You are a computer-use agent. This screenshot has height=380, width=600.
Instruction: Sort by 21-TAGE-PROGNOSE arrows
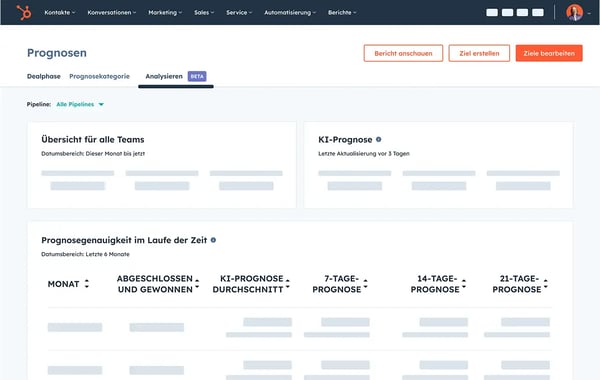[x=546, y=284]
